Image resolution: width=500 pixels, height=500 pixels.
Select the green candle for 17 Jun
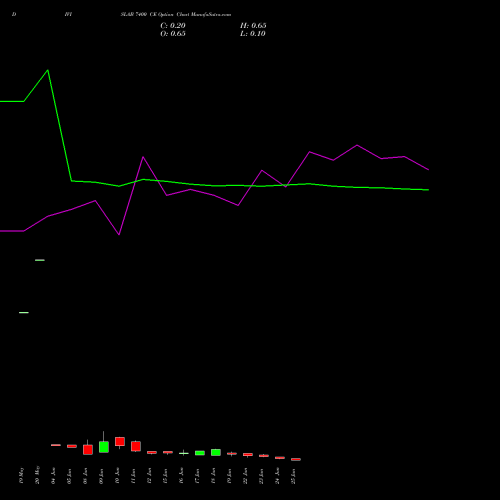pos(200,453)
